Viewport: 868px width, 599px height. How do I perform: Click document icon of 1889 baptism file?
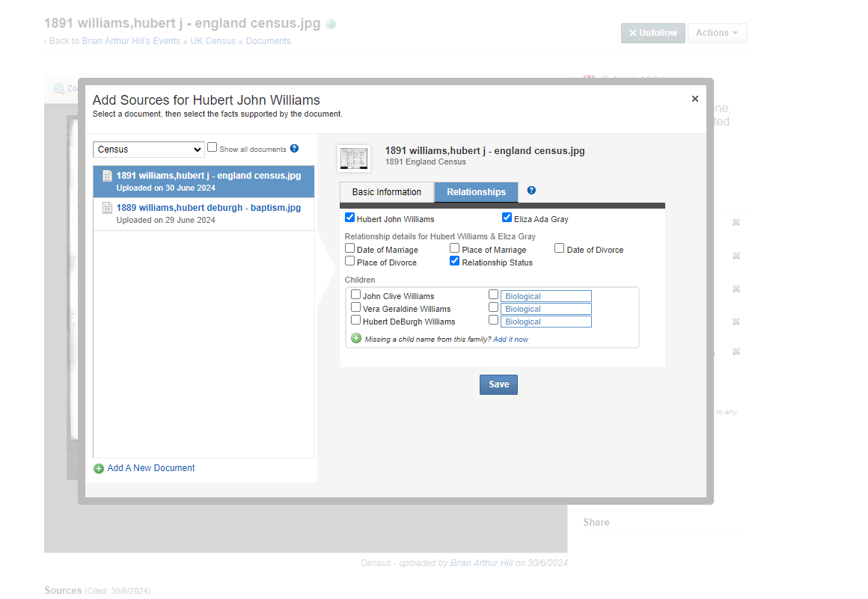point(107,208)
